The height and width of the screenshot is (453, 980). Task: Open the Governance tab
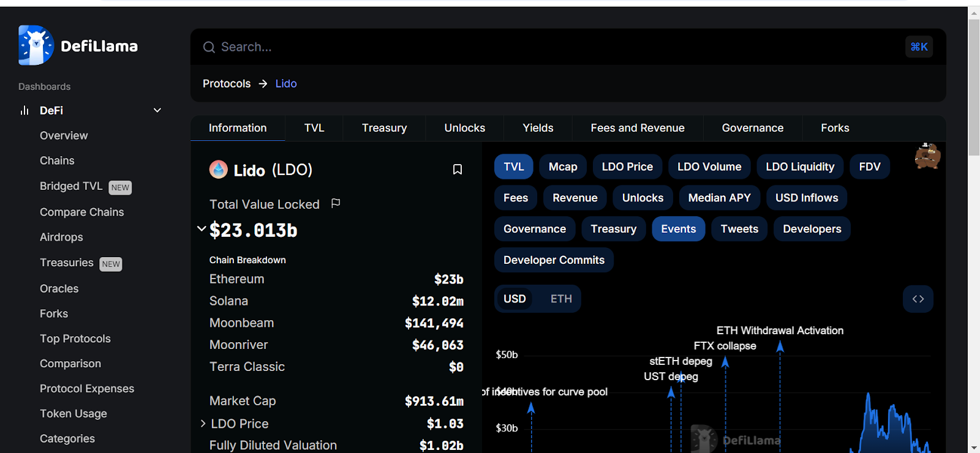(752, 128)
